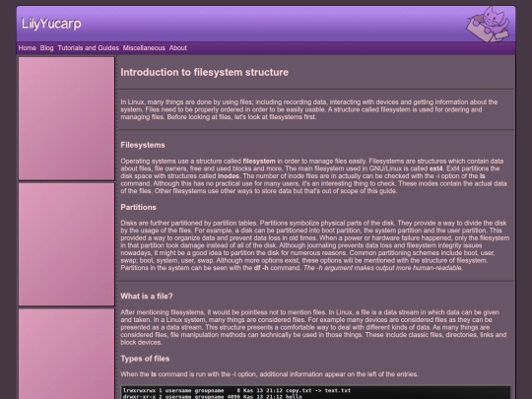Click the bold word inodes

point(229,176)
